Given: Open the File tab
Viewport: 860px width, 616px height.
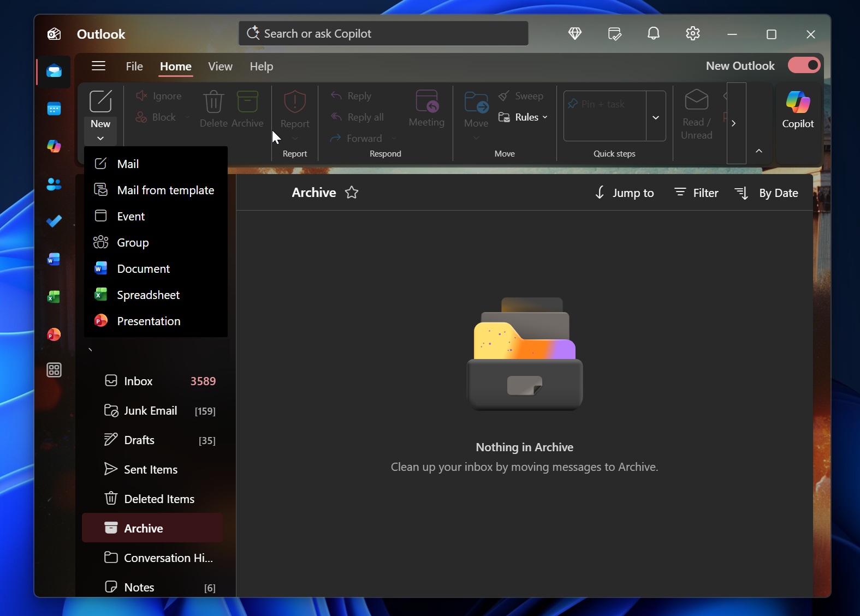Looking at the screenshot, I should (x=134, y=67).
